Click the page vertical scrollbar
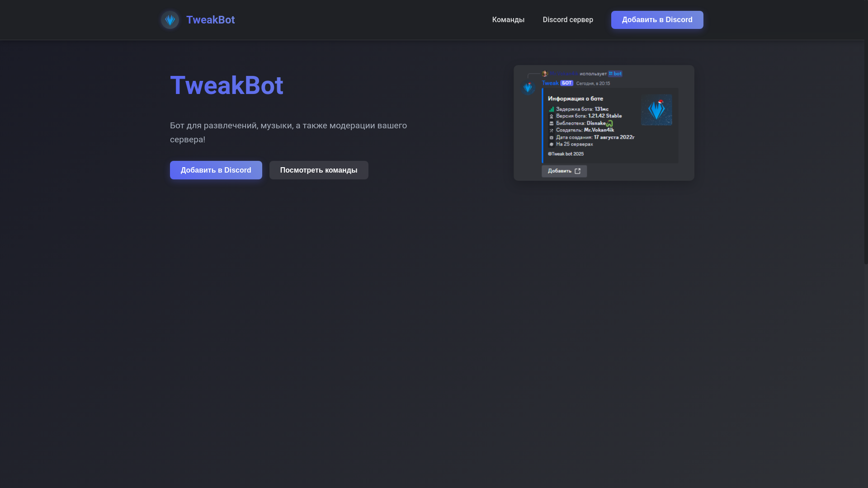The width and height of the screenshot is (868, 488). 866,132
